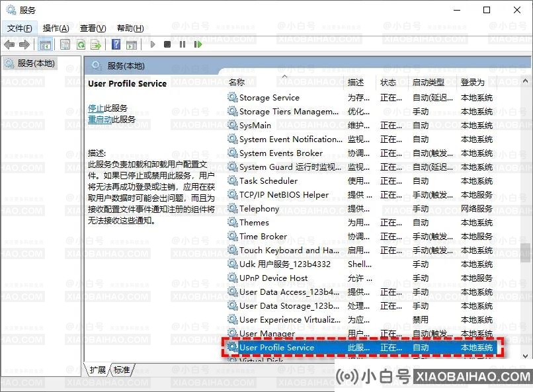
Task: Click the Services app icon in title bar
Action: (11, 10)
